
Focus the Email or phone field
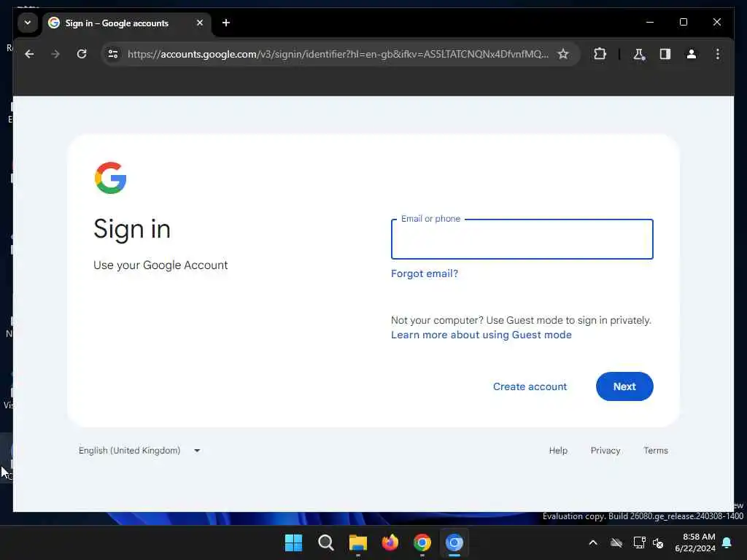tap(522, 239)
